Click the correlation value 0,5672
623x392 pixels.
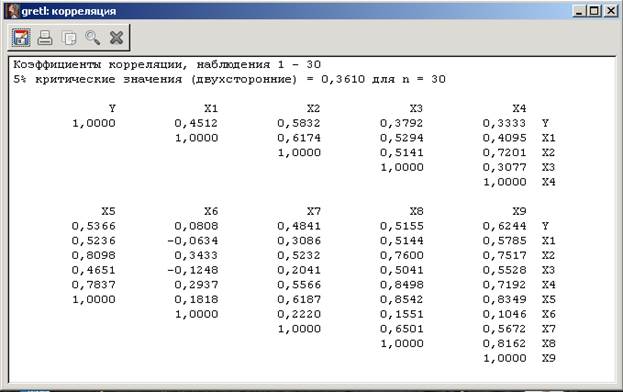pyautogui.click(x=505, y=329)
